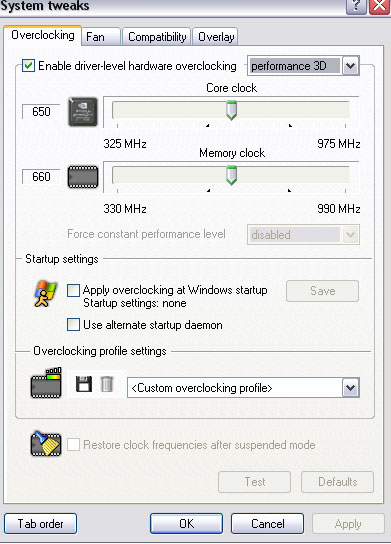The width and height of the screenshot is (391, 544).
Task: Click the broom restore clocks icon
Action: [x=46, y=444]
